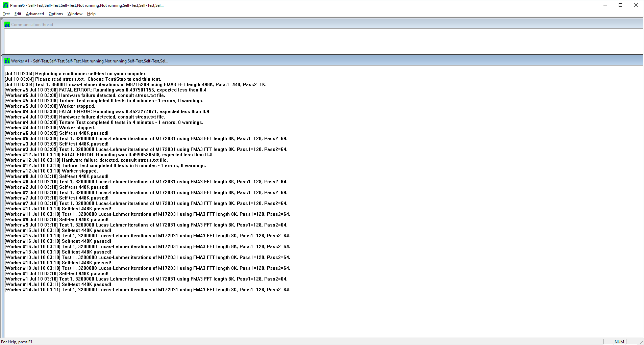Click Worker #5 'Rounding was 0.497501155' error line
The width and height of the screenshot is (644, 345).
tap(105, 90)
